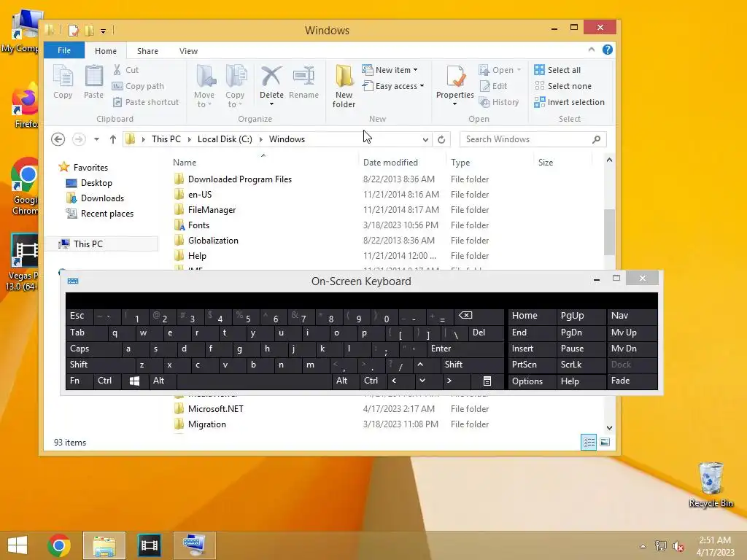Toggle Caps key on On-Screen Keyboard
The image size is (747, 560).
[x=93, y=349]
